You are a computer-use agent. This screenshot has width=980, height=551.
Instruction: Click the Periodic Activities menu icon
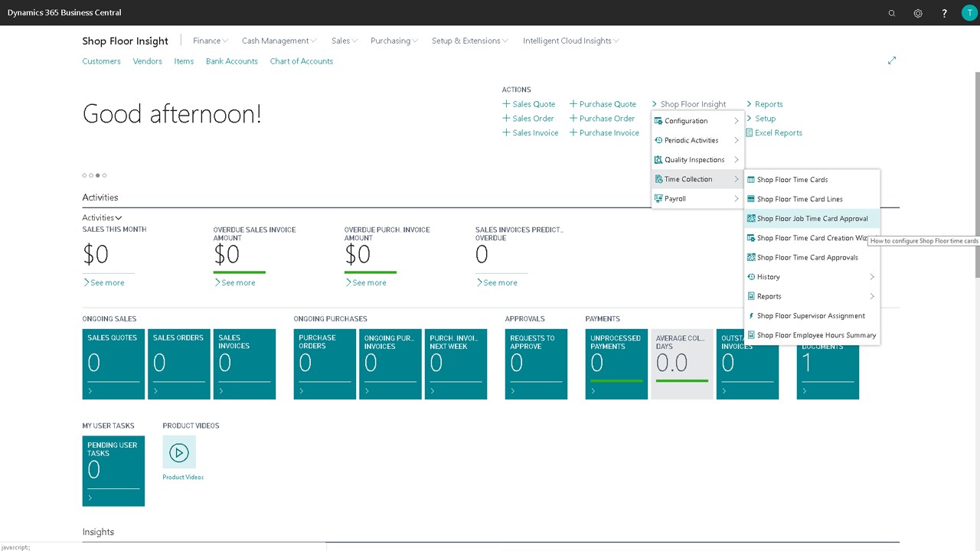pyautogui.click(x=658, y=140)
